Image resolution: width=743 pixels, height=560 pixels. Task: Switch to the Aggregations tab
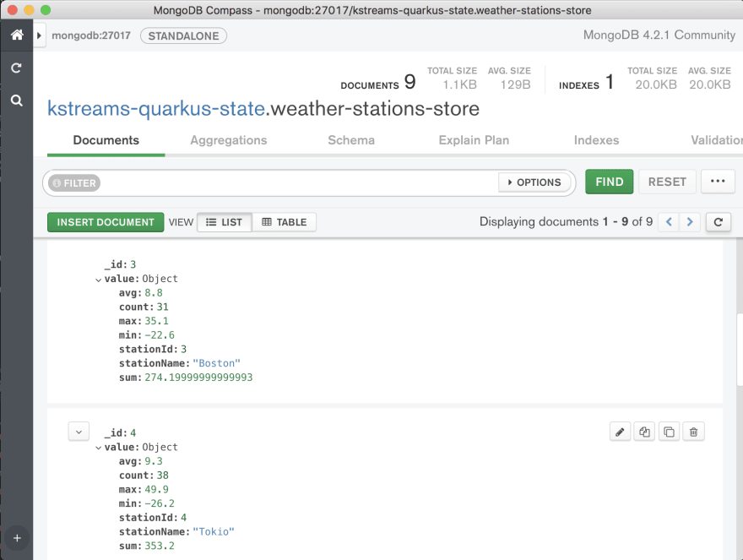coord(229,140)
